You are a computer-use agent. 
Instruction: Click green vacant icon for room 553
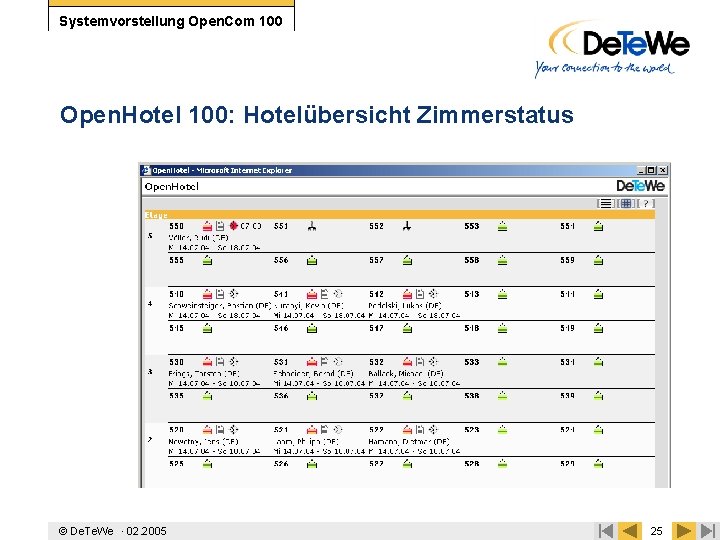pos(502,226)
